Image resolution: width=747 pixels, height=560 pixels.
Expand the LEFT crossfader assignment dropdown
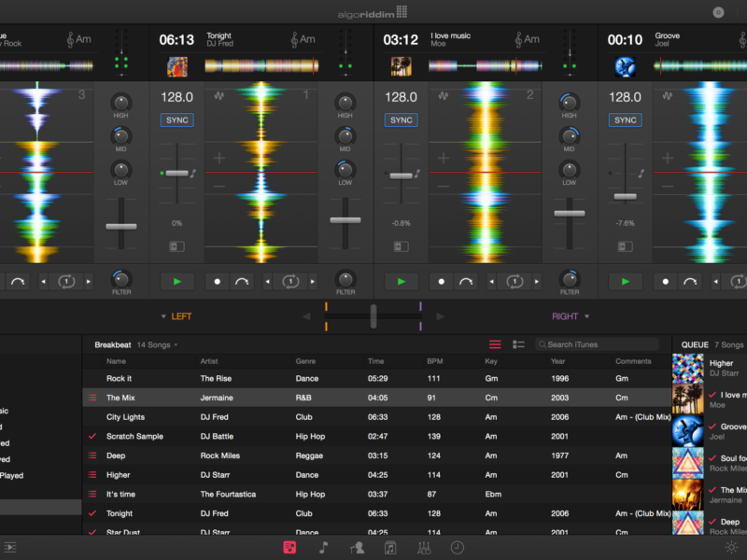(176, 316)
